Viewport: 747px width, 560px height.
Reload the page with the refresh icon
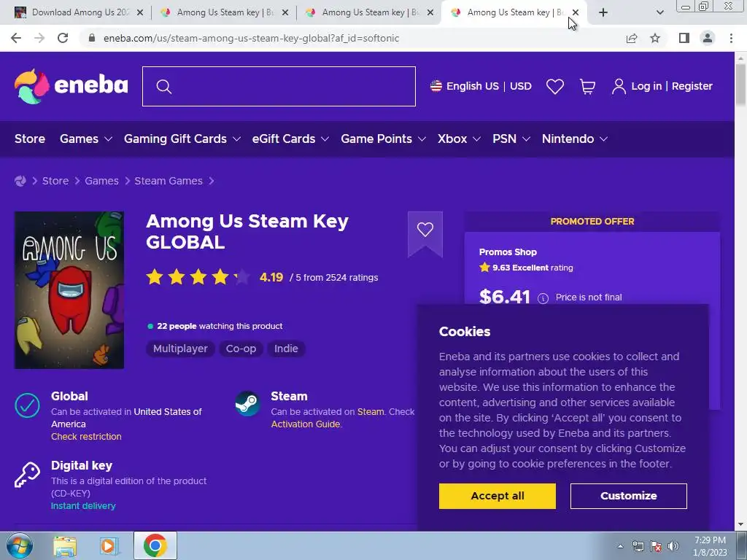click(x=63, y=38)
